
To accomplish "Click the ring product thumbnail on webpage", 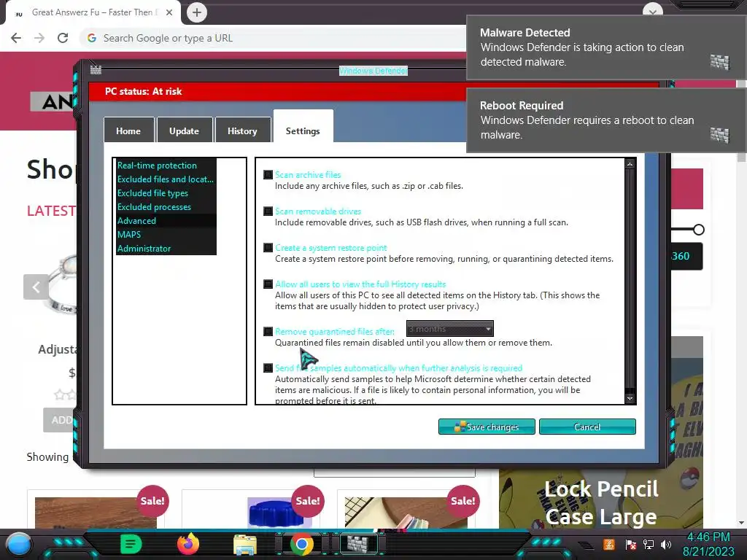I will 63,286.
